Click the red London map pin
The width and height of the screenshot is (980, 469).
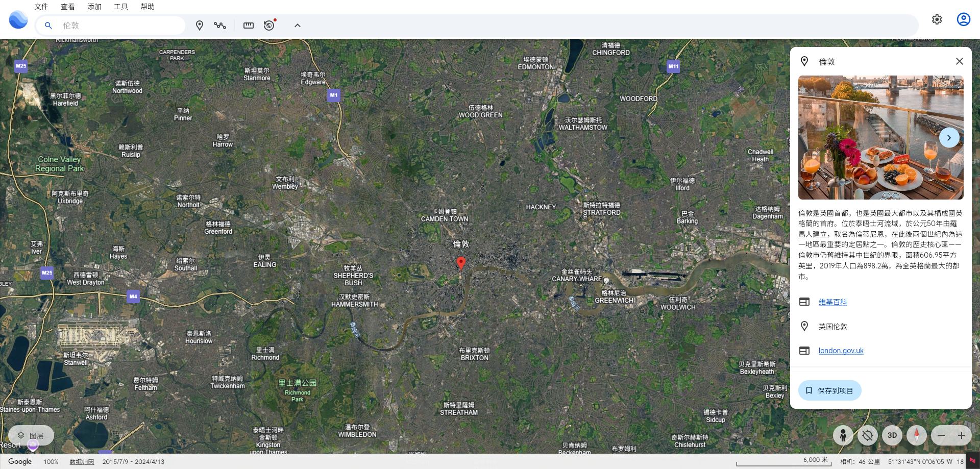click(x=461, y=263)
